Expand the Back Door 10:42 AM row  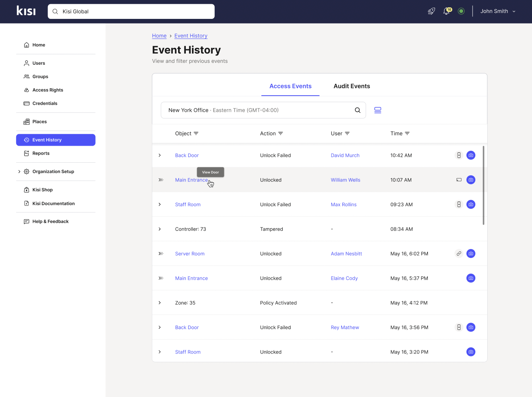160,155
